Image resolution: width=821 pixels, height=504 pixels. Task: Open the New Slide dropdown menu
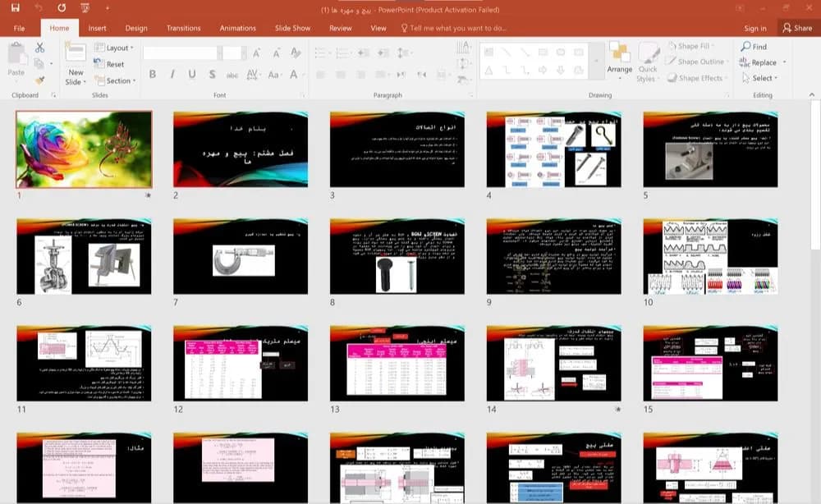point(76,77)
